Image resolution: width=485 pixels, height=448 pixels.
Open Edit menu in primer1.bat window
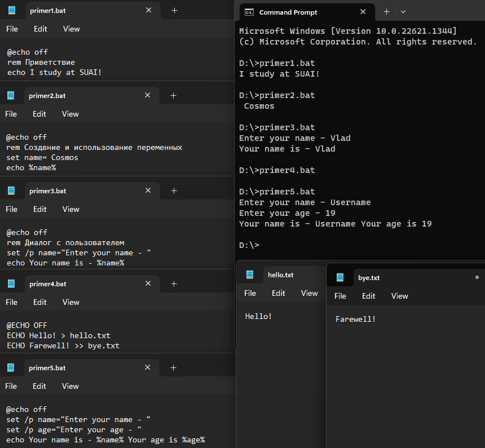[40, 29]
